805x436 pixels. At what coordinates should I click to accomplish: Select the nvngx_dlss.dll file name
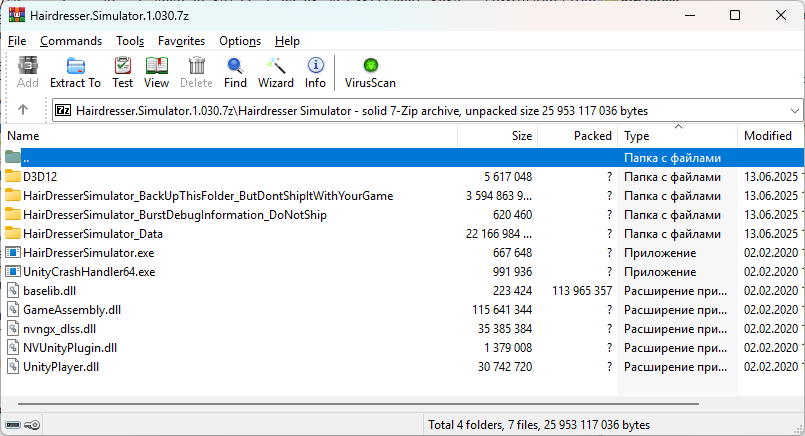click(x=60, y=329)
